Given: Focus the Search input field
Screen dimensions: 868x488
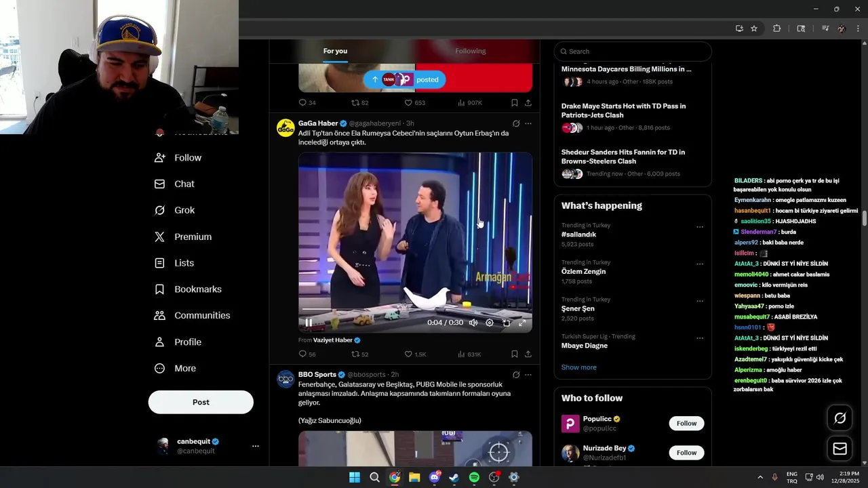Looking at the screenshot, I should (633, 52).
